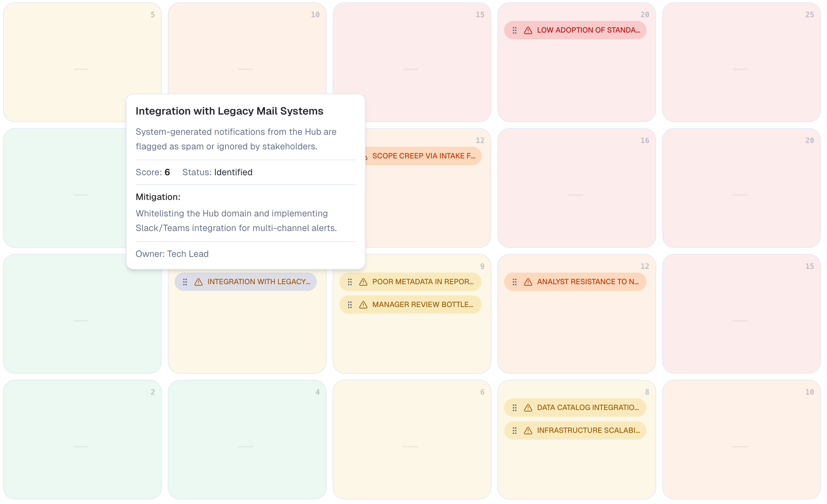Click the warning icon on "Low Adoption of Standards"

pyautogui.click(x=528, y=30)
